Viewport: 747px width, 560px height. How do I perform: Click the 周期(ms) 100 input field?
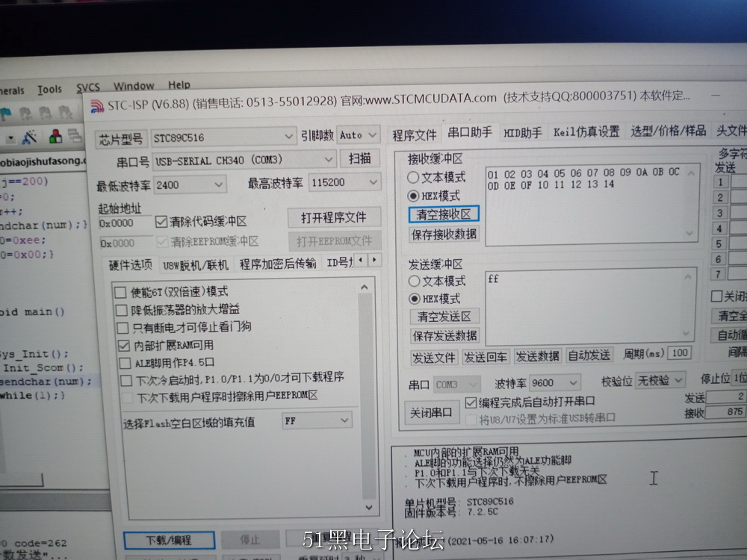(680, 353)
